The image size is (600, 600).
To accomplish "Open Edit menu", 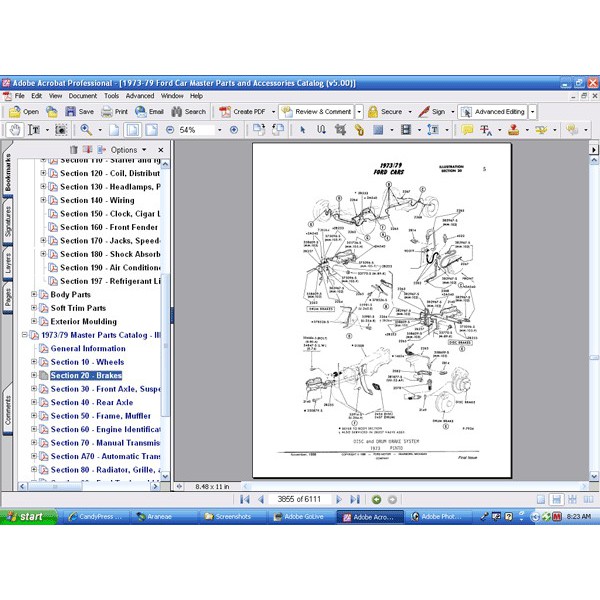I will tap(36, 96).
